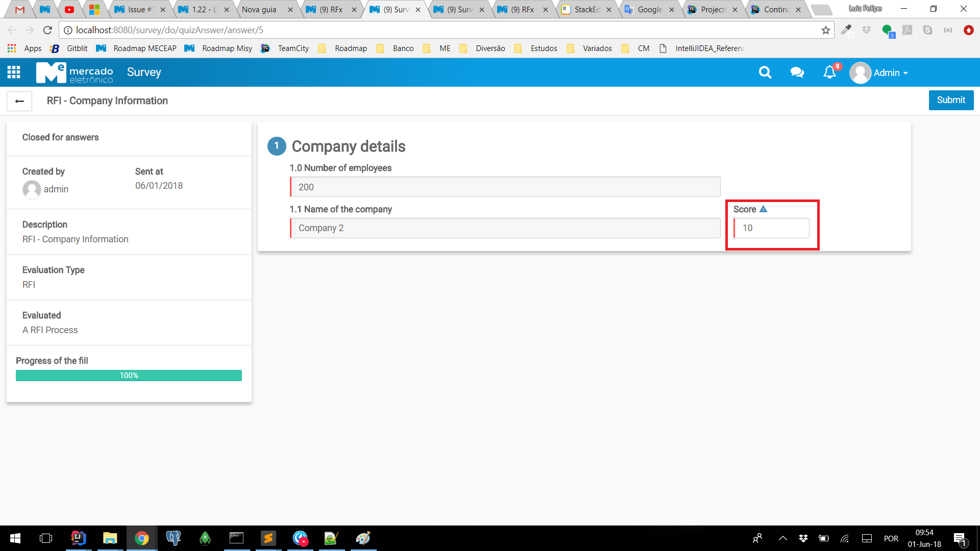This screenshot has height=551, width=980.
Task: Switch to the Nova guia tab
Action: pos(259,9)
